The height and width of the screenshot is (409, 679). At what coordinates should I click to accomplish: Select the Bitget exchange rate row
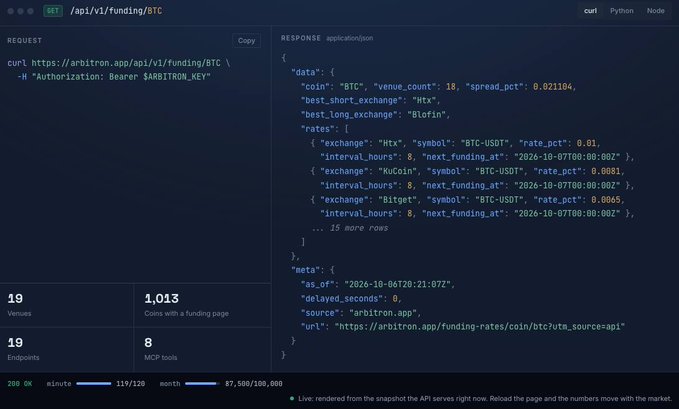(472, 207)
